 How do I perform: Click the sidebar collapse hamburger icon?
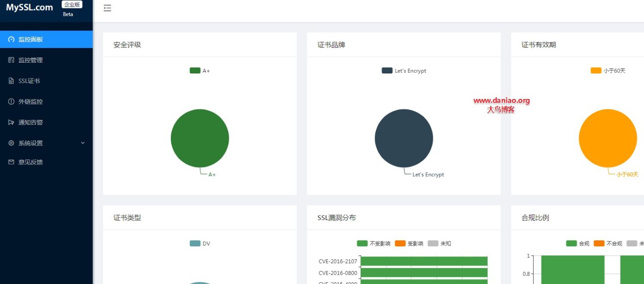tap(107, 8)
